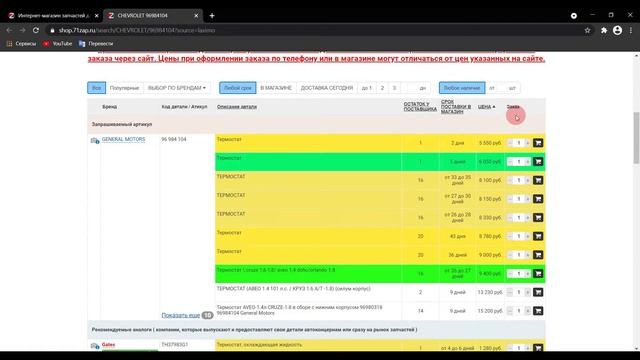Increase quantity in the 13 230 руб. row
This screenshot has height=360, width=640.
tap(527, 292)
